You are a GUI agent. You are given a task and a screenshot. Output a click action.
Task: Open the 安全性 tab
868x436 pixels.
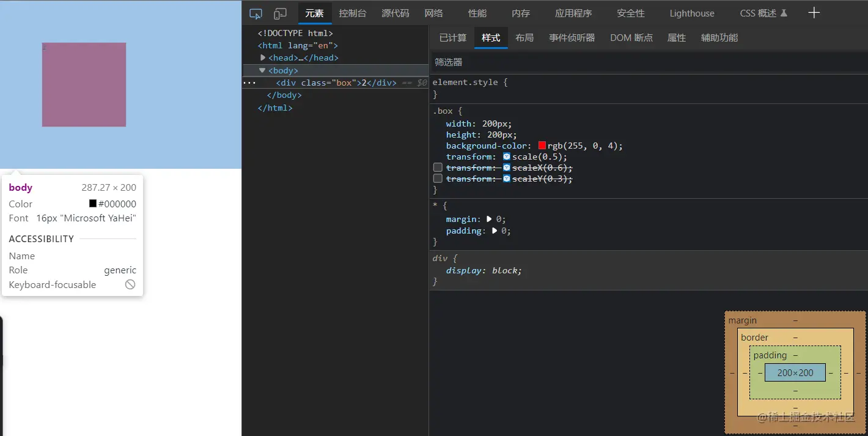(x=631, y=13)
